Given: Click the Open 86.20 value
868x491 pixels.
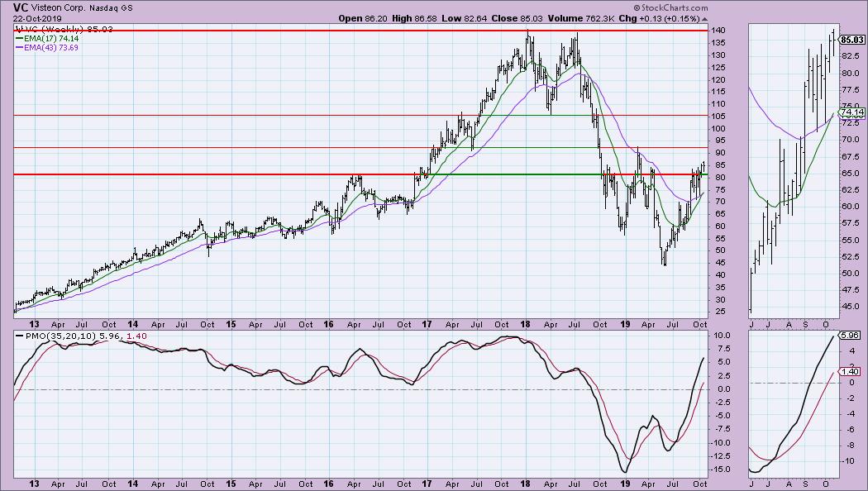Looking at the screenshot, I should coord(363,18).
